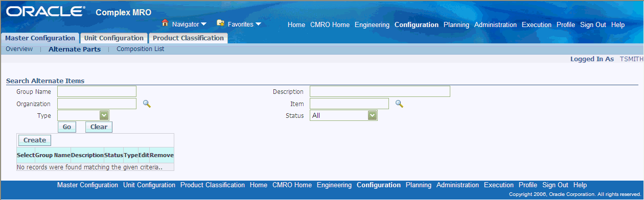Click the No records were found message
Image resolution: width=644 pixels, height=200 pixels.
tap(89, 167)
